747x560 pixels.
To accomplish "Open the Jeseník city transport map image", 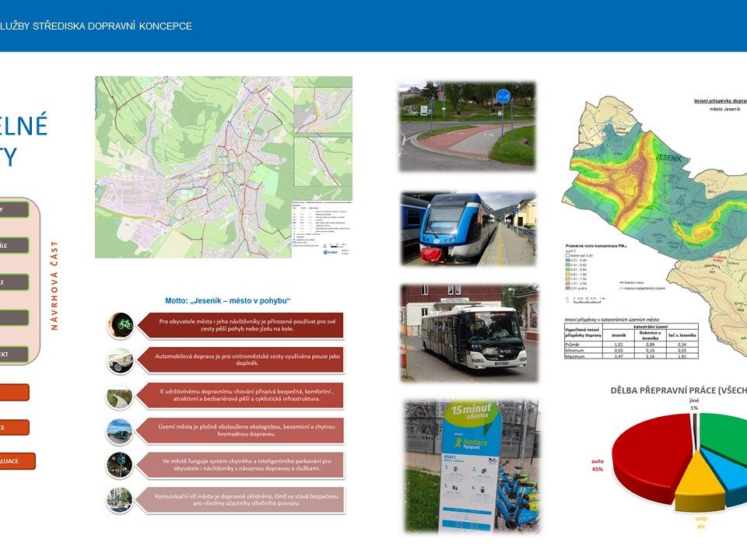I will click(223, 167).
